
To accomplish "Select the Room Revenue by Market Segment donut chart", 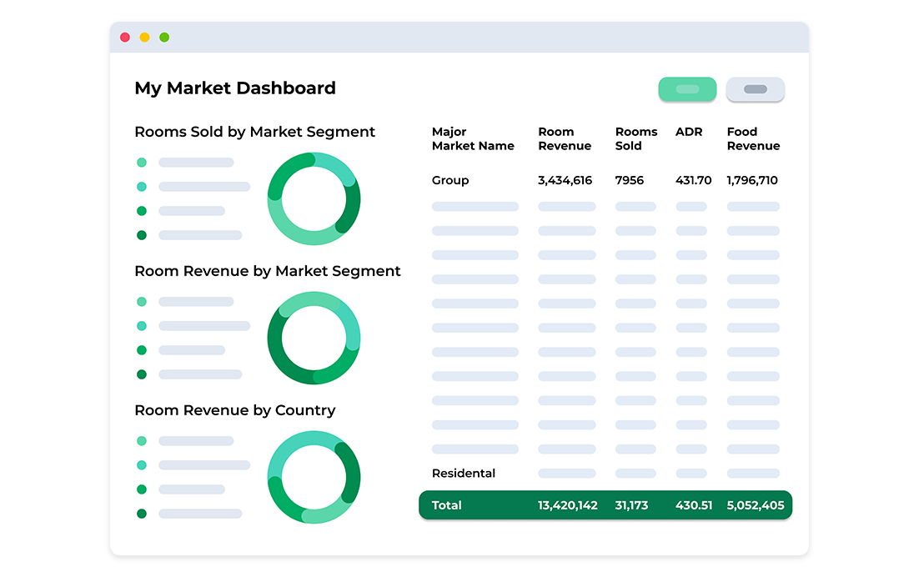I will 314,338.
